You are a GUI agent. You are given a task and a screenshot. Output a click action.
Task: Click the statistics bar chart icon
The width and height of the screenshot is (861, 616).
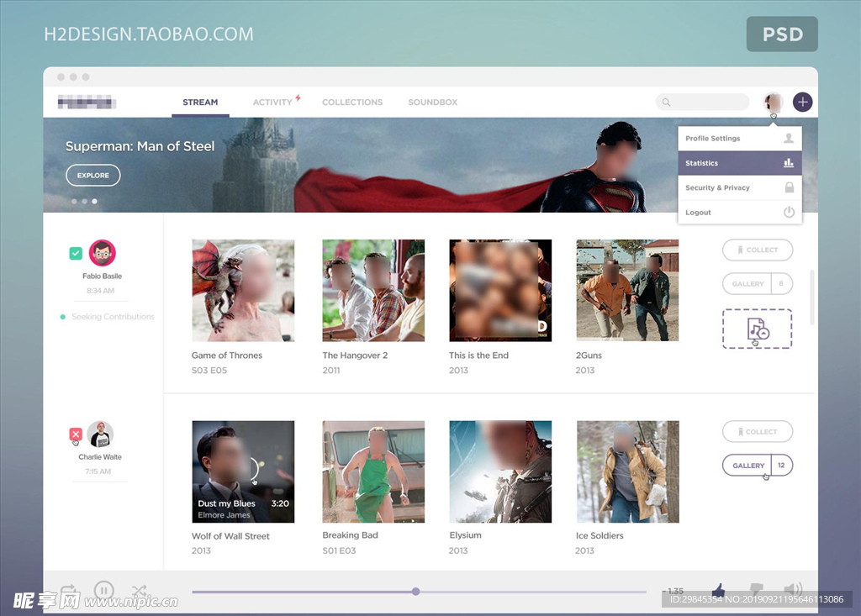789,162
